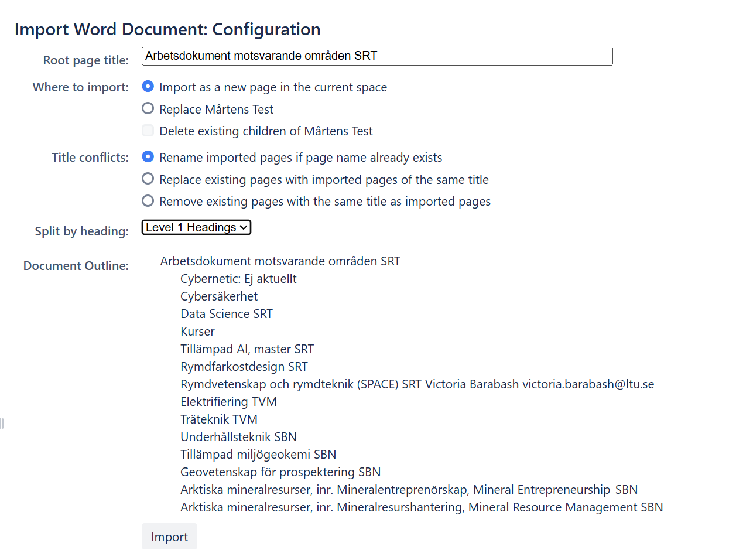Click Cybersäkerhet in the document outline
736x560 pixels.
(x=219, y=296)
